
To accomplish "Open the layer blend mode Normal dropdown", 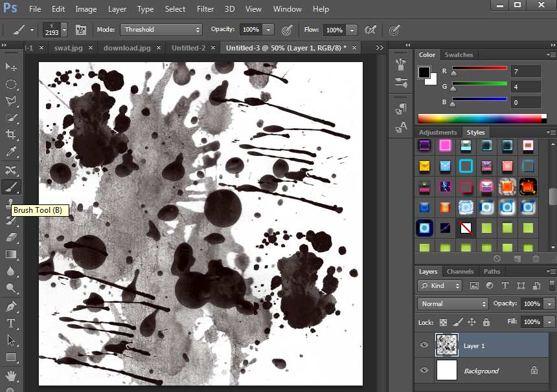I will 453,304.
